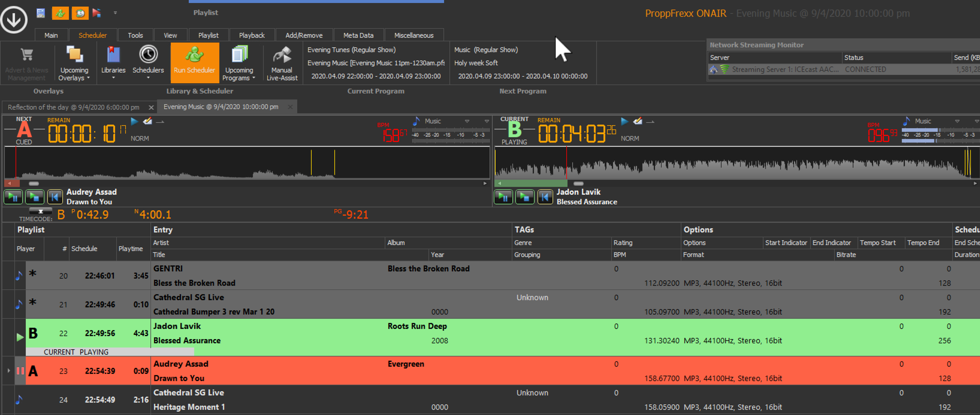Click the red play-flag quick-access icon

tap(97, 13)
